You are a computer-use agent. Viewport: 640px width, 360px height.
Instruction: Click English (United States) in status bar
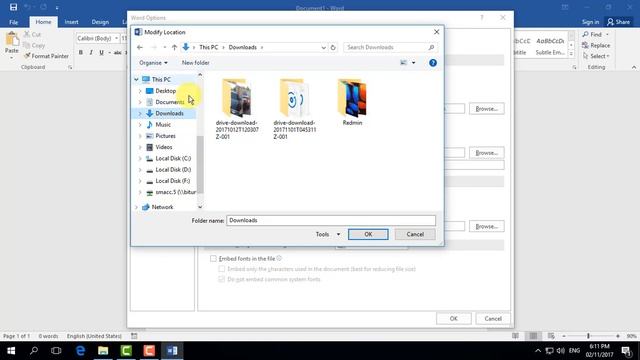(94, 336)
